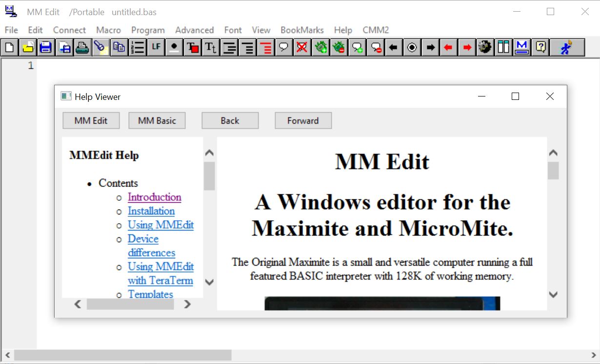Viewport: 600px width, 364px height.
Task: Open the Advanced menu
Action: (x=194, y=30)
